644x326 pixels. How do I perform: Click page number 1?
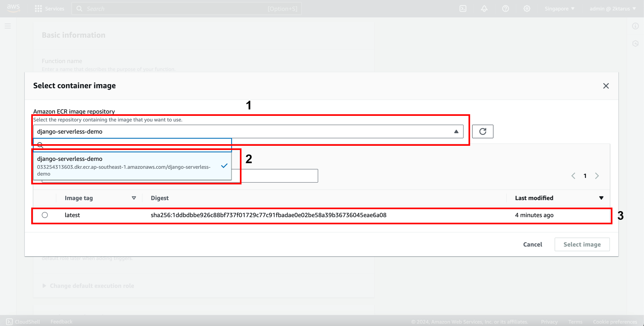585,176
